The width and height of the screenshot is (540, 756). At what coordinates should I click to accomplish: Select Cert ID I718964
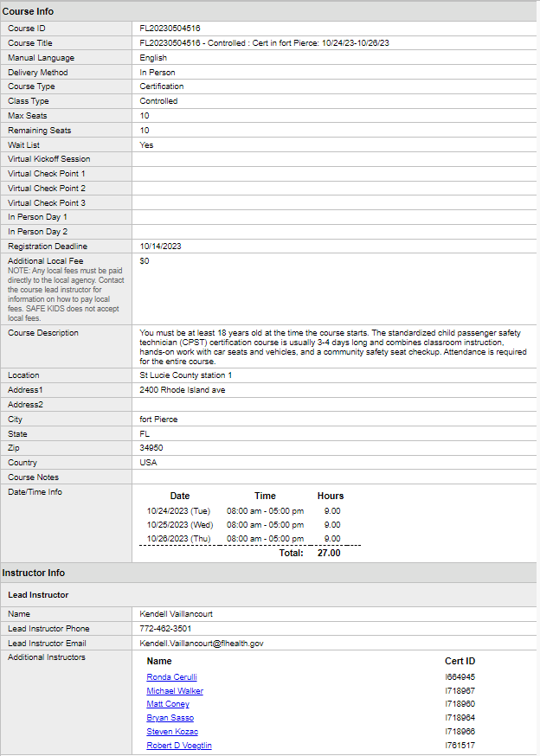tap(460, 718)
